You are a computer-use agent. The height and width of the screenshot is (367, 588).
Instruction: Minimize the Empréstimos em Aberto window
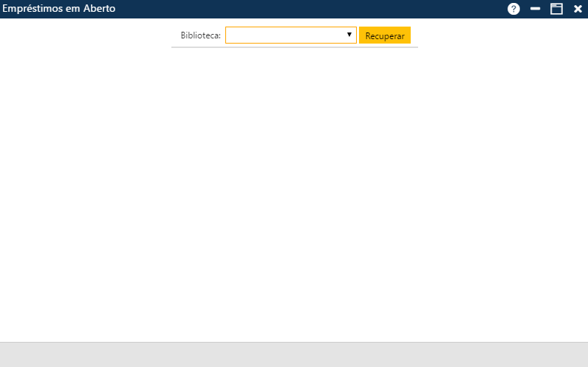(x=536, y=9)
